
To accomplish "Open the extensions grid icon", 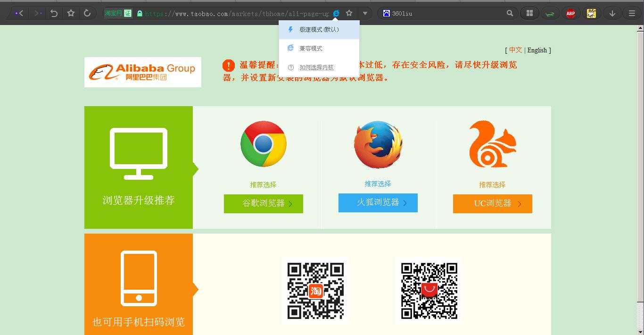I will pos(529,13).
